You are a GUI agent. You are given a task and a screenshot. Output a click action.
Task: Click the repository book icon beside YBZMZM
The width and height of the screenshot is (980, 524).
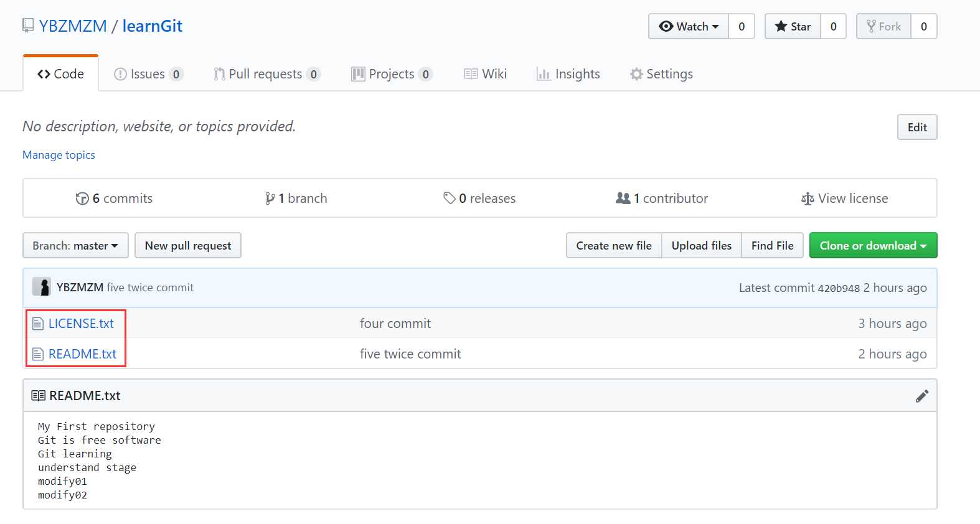(28, 26)
